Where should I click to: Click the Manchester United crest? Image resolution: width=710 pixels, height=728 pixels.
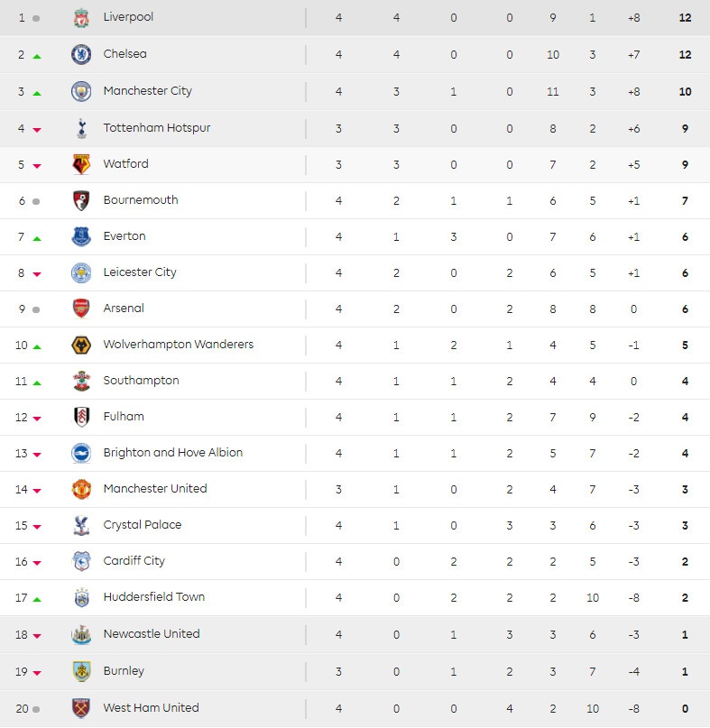tap(81, 489)
